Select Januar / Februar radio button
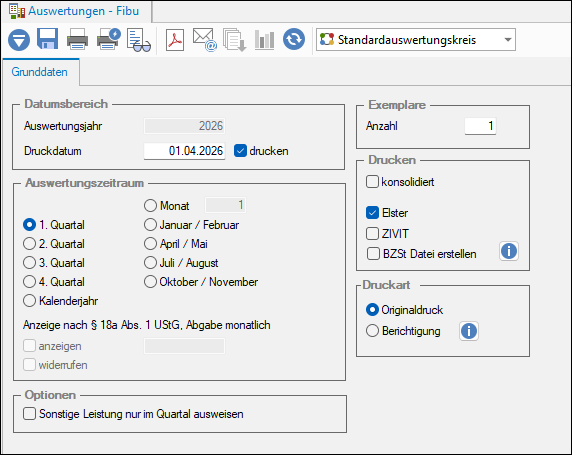The image size is (572, 455). pos(150,225)
